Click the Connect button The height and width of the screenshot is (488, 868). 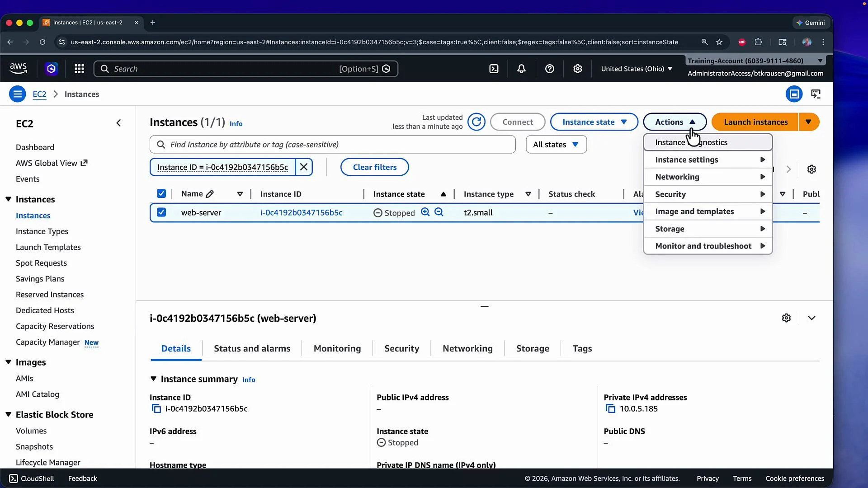click(x=518, y=122)
